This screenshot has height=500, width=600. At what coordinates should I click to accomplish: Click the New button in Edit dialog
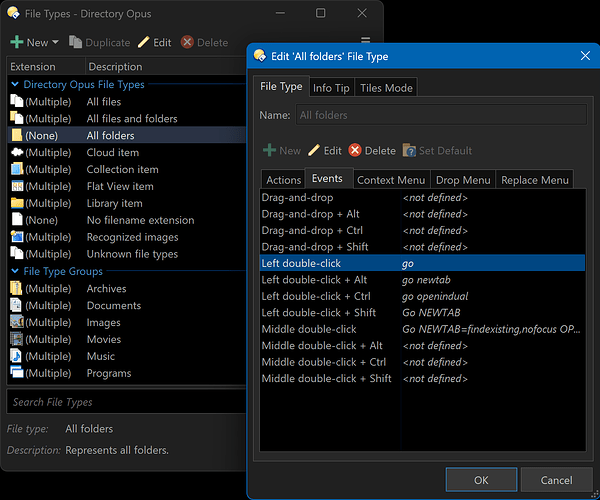[x=282, y=151]
